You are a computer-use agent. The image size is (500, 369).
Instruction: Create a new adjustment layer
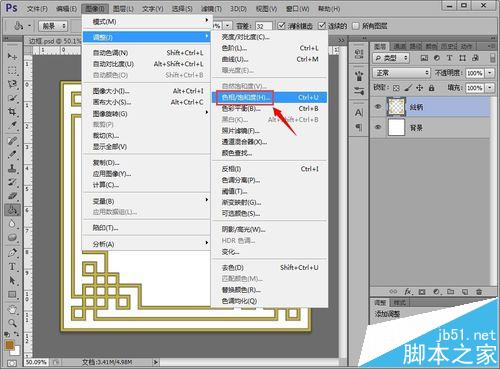pos(437,292)
